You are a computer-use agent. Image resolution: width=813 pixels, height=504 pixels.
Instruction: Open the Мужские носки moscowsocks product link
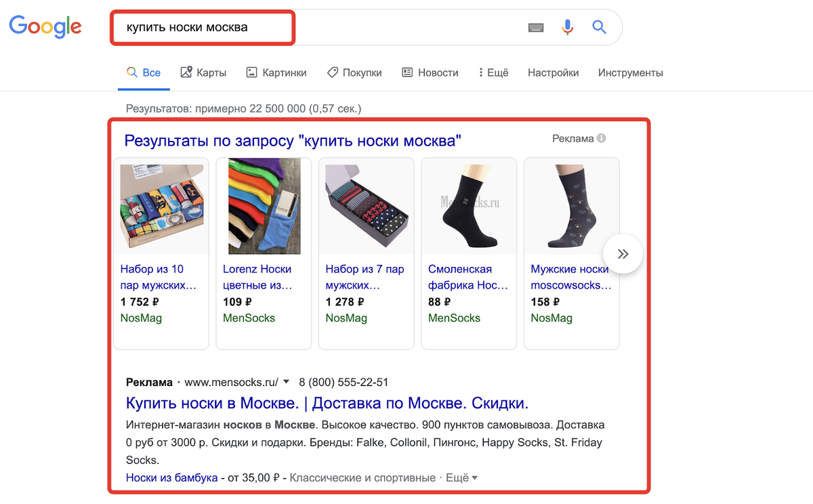click(571, 277)
